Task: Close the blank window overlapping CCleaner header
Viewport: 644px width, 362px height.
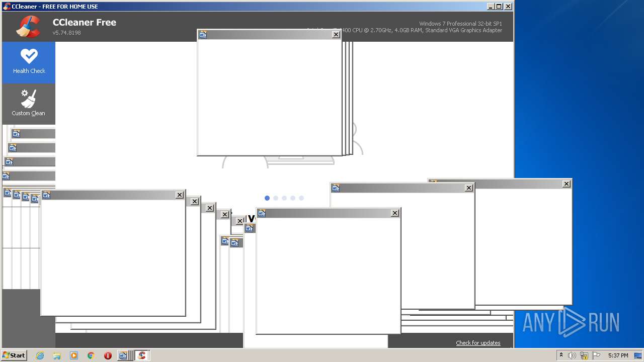Action: [x=336, y=35]
